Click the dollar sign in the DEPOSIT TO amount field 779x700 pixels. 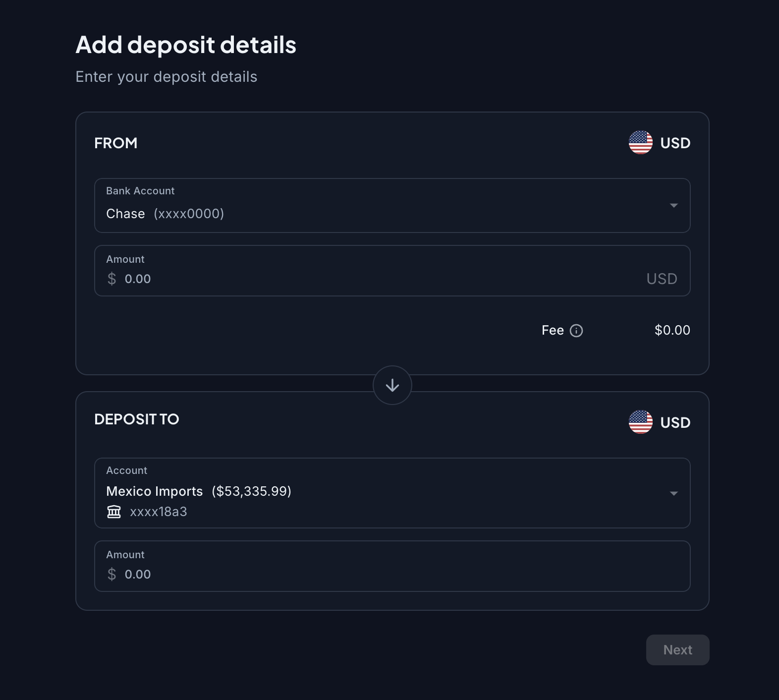[x=112, y=575]
